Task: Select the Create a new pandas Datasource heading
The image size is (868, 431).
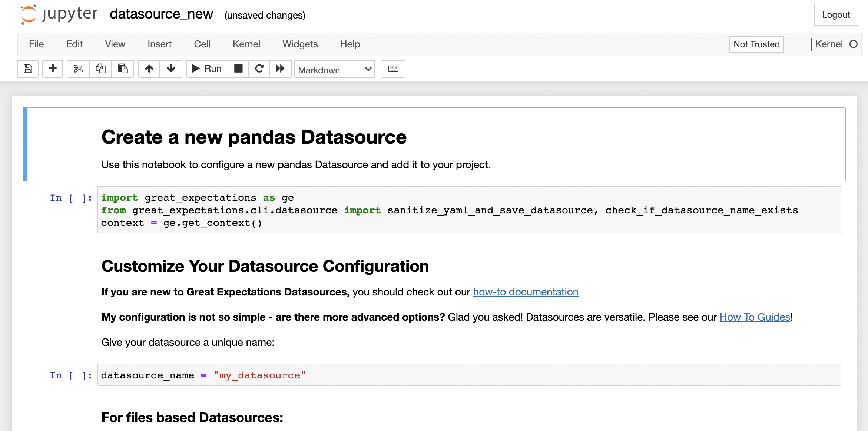Action: click(x=254, y=137)
